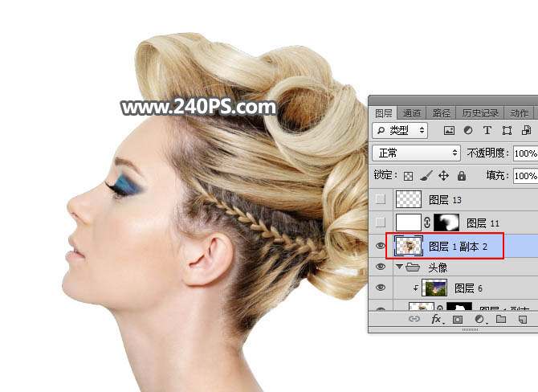Hide layer 图层 1 副本 2

point(381,246)
